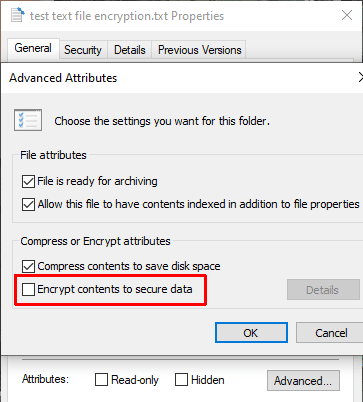
Task: Close the Advanced Attributes dialog with X
Action: (x=360, y=77)
